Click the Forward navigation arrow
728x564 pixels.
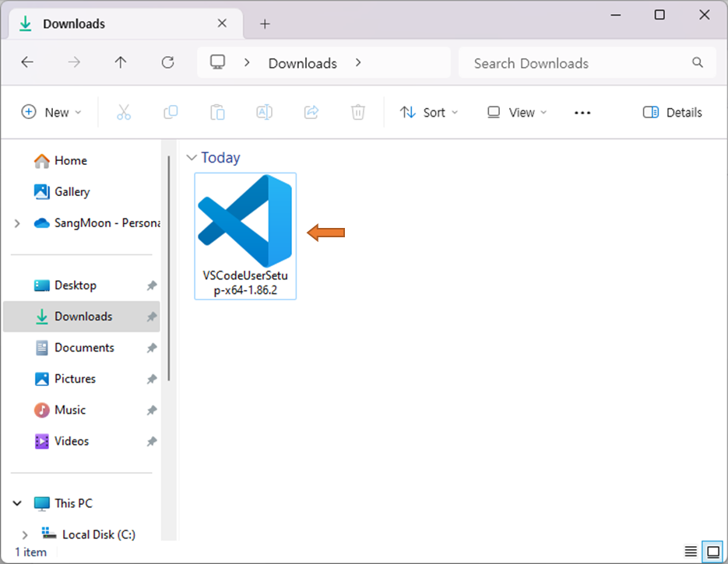point(74,62)
